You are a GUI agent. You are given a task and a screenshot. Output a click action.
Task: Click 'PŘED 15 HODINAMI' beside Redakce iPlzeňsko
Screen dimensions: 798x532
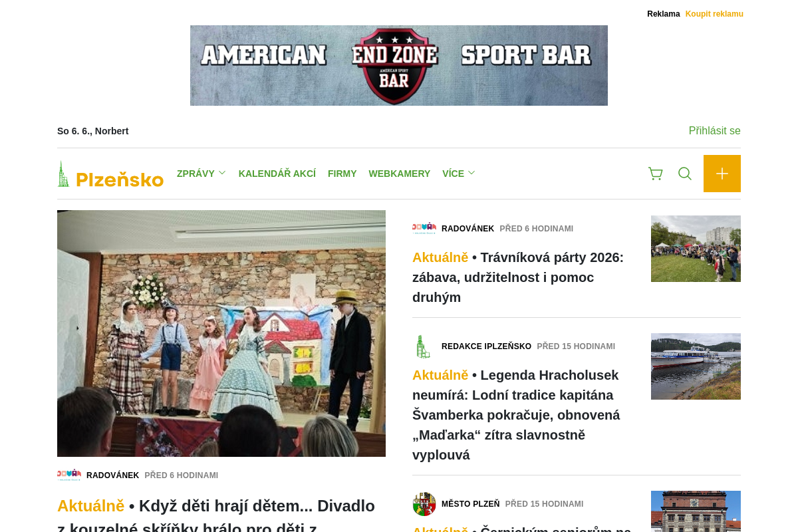[576, 346]
